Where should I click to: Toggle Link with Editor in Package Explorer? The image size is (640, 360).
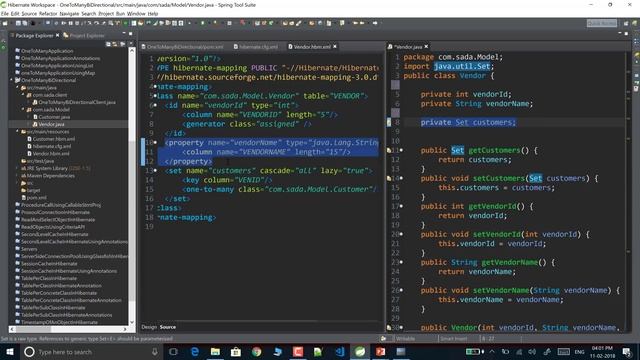(116, 44)
